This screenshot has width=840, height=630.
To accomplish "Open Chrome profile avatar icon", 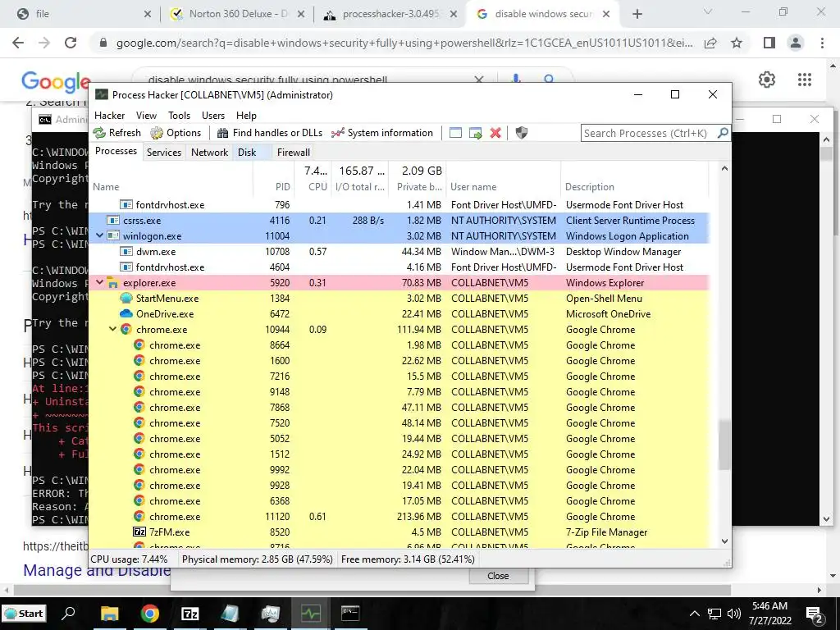I will (x=796, y=43).
